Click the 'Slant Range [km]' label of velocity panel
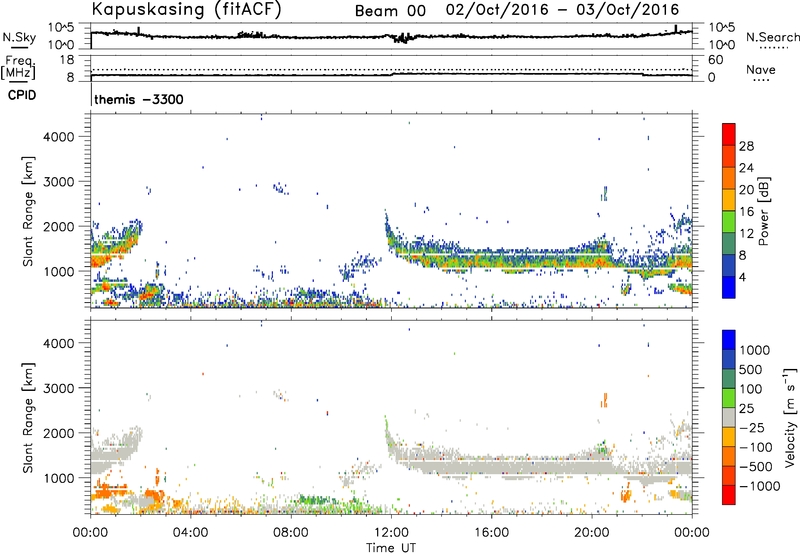800x554 pixels. (x=28, y=418)
